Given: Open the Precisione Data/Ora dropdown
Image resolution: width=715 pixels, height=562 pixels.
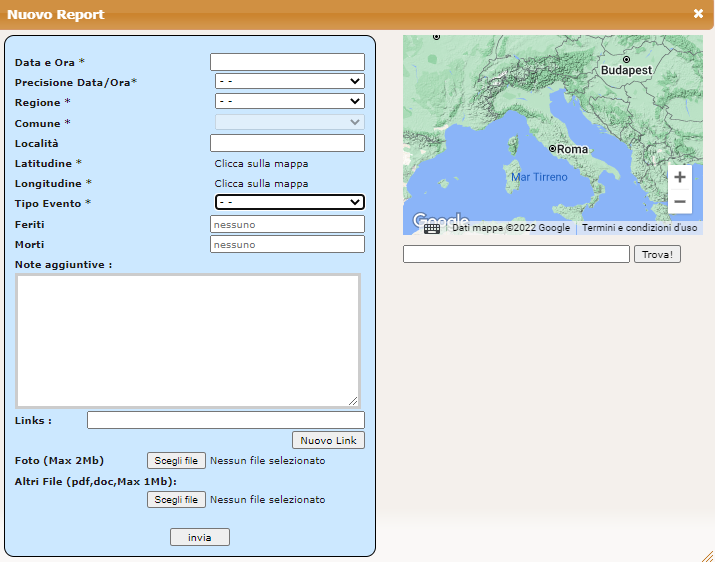Looking at the screenshot, I should [289, 81].
